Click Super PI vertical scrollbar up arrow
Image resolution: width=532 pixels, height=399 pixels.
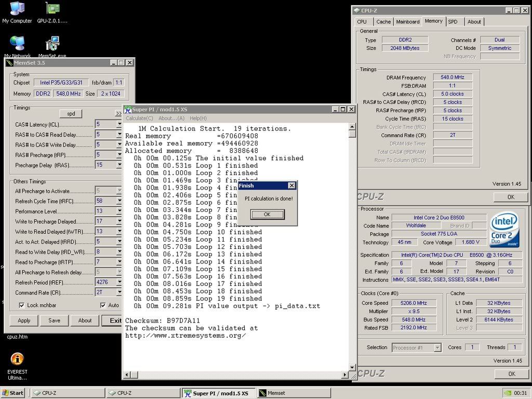pos(352,127)
